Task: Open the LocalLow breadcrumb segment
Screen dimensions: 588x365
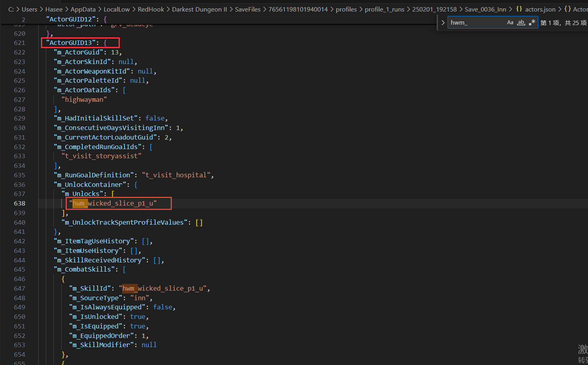Action: click(117, 9)
